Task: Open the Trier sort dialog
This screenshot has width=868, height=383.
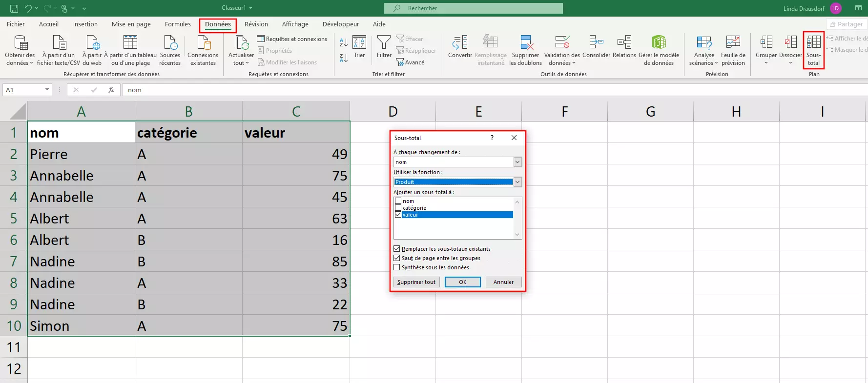Action: tap(359, 47)
